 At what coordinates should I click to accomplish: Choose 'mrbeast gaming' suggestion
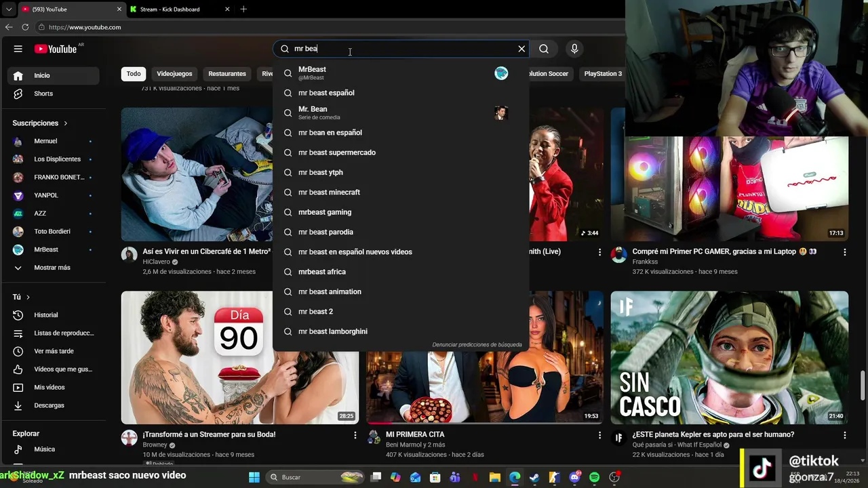[x=401, y=212]
